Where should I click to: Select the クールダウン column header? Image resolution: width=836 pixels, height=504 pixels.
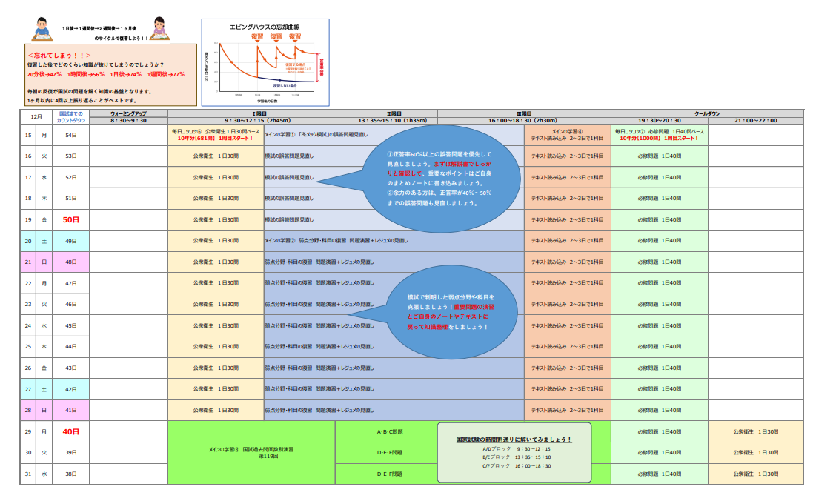click(706, 113)
